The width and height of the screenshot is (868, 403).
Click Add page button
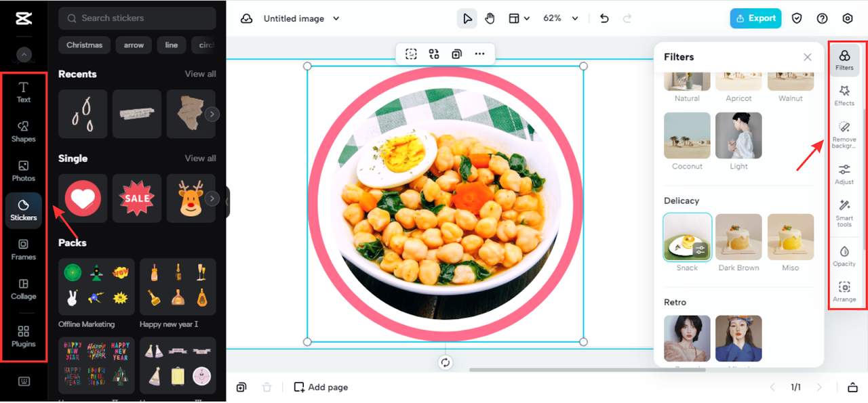click(321, 387)
